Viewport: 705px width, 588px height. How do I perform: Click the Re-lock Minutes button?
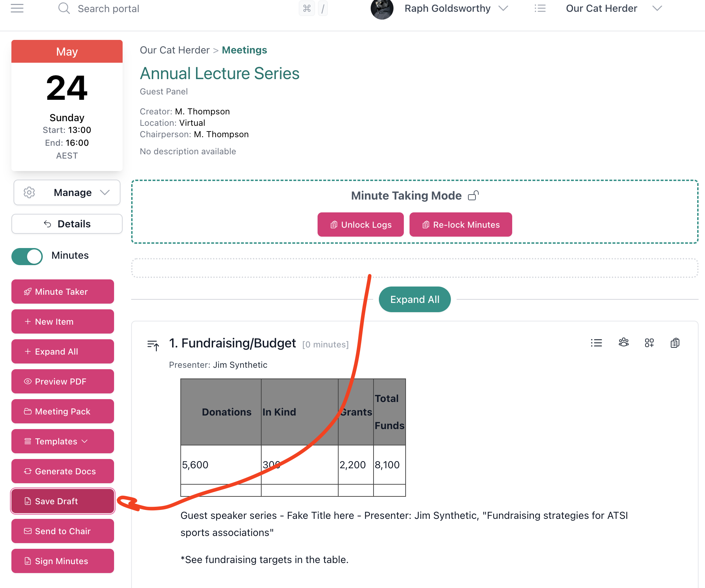[x=460, y=225]
